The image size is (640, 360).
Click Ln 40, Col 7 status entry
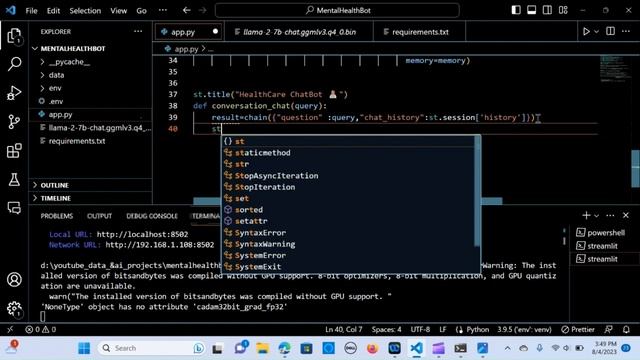tap(343, 329)
